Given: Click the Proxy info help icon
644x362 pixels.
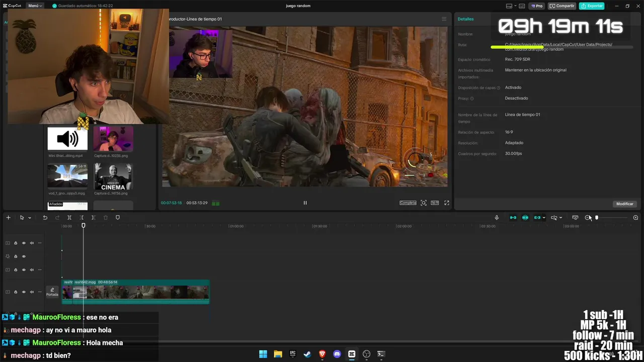Looking at the screenshot, I should [x=472, y=99].
